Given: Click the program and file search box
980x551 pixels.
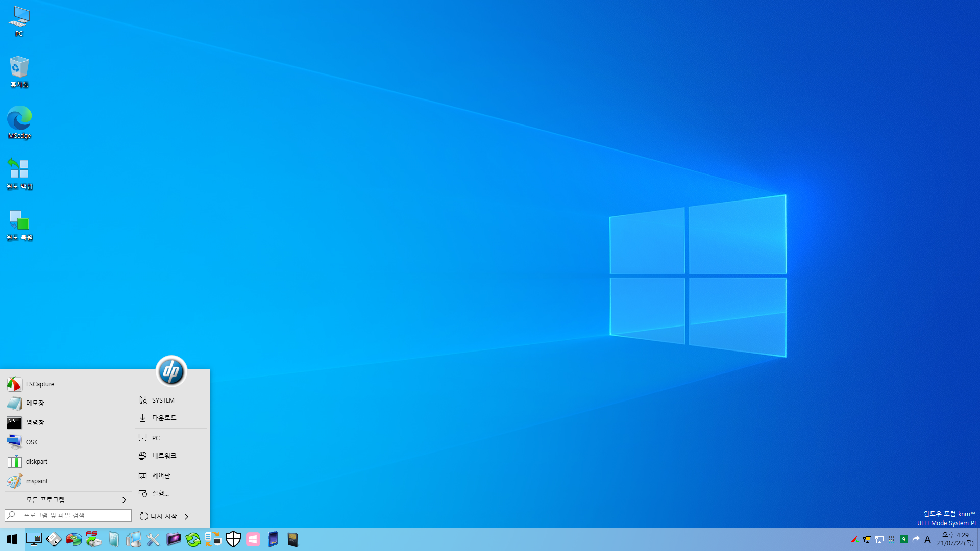Looking at the screenshot, I should 68,515.
